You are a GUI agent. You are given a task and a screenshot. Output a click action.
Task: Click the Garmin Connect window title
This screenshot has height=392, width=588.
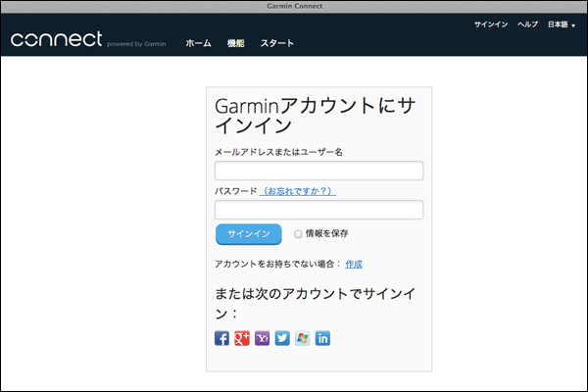tap(294, 6)
